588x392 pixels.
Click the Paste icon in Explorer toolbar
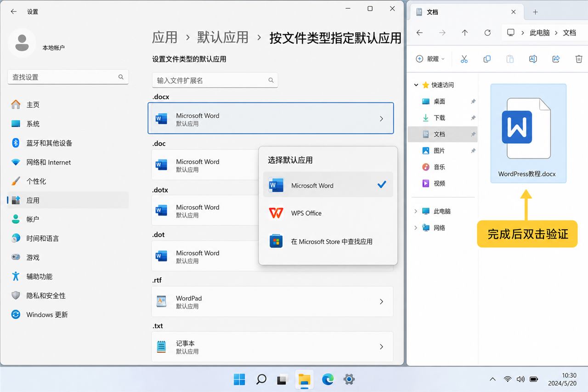[x=510, y=59]
